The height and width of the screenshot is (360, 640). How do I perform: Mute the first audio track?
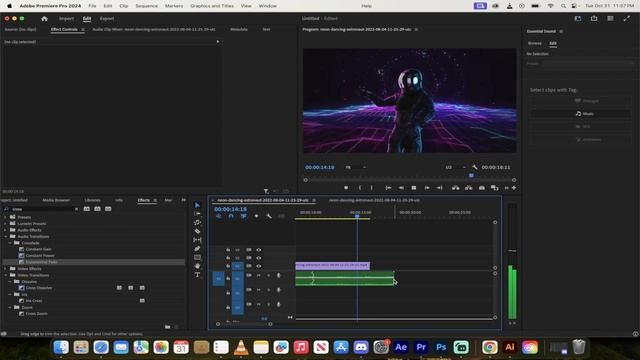259,276
